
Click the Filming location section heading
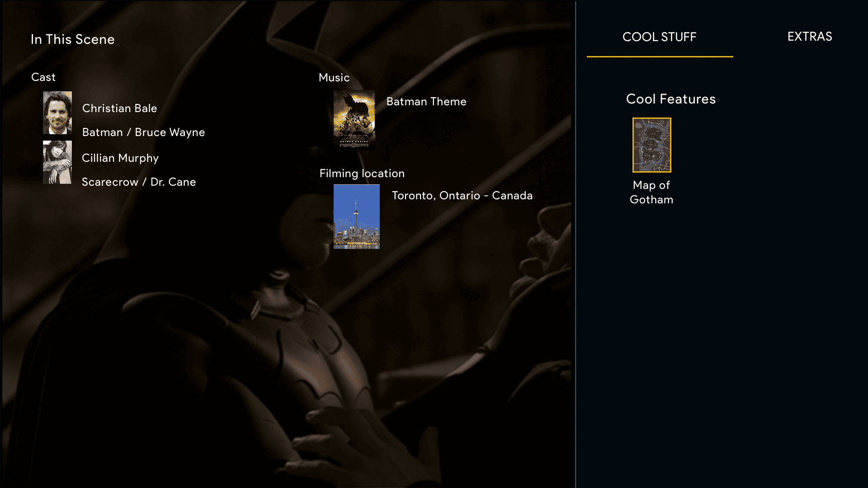pyautogui.click(x=362, y=174)
